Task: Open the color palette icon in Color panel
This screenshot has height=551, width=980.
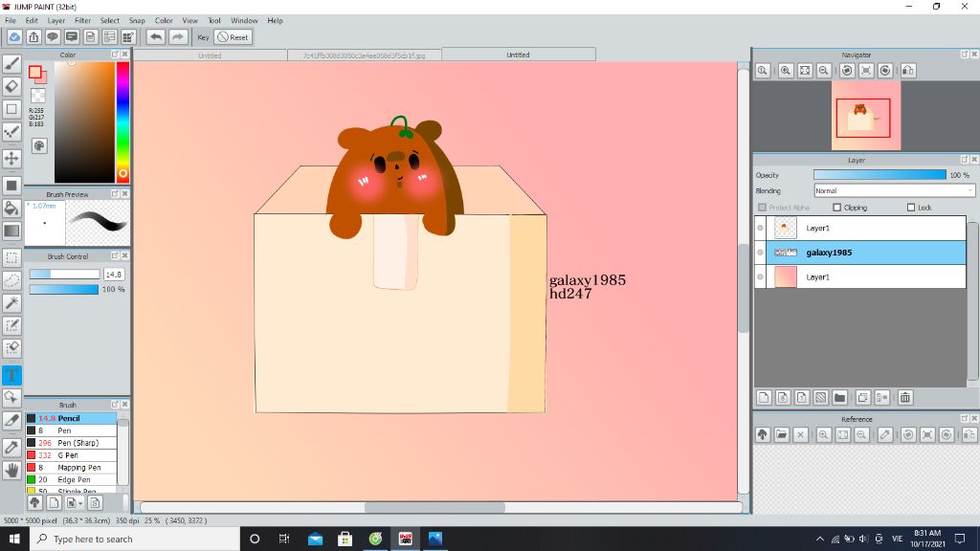Action: click(x=39, y=145)
